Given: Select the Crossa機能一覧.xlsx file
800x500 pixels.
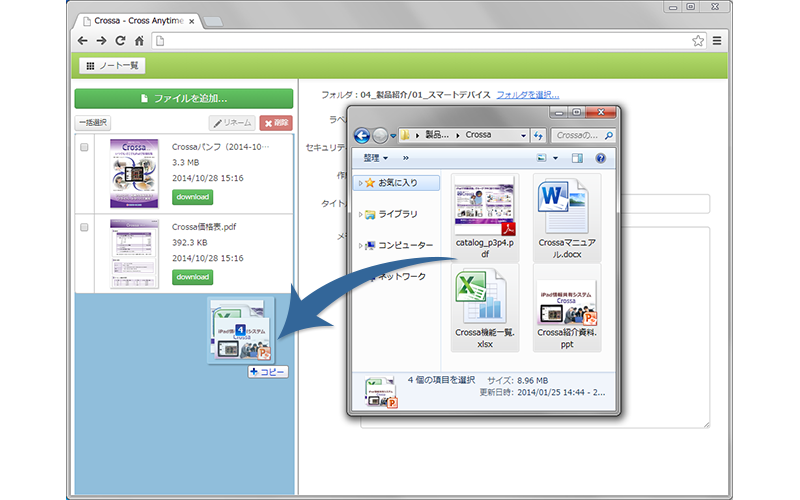Looking at the screenshot, I should [x=485, y=308].
